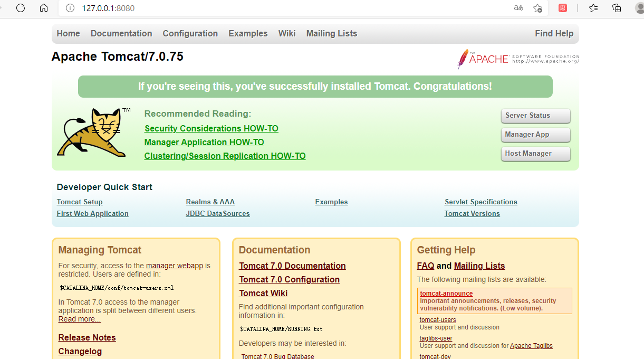This screenshot has width=644, height=359.
Task: Open the taglibs-user mailing list link
Action: click(x=436, y=338)
